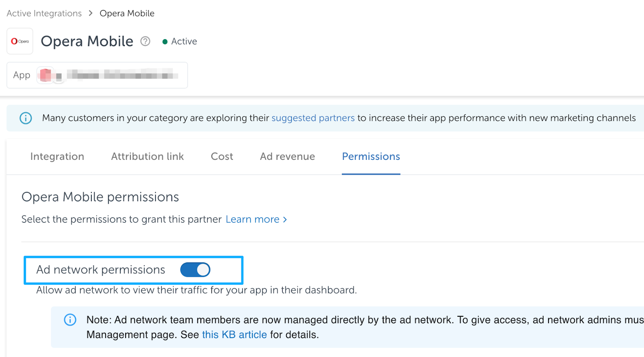Image resolution: width=644 pixels, height=357 pixels.
Task: Open the suggested partners link
Action: coord(313,118)
